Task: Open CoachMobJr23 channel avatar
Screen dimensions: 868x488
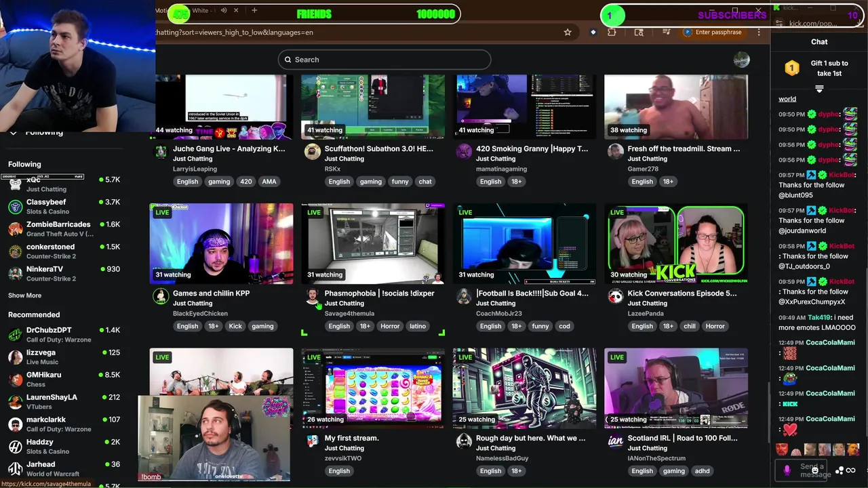Action: [x=464, y=296]
